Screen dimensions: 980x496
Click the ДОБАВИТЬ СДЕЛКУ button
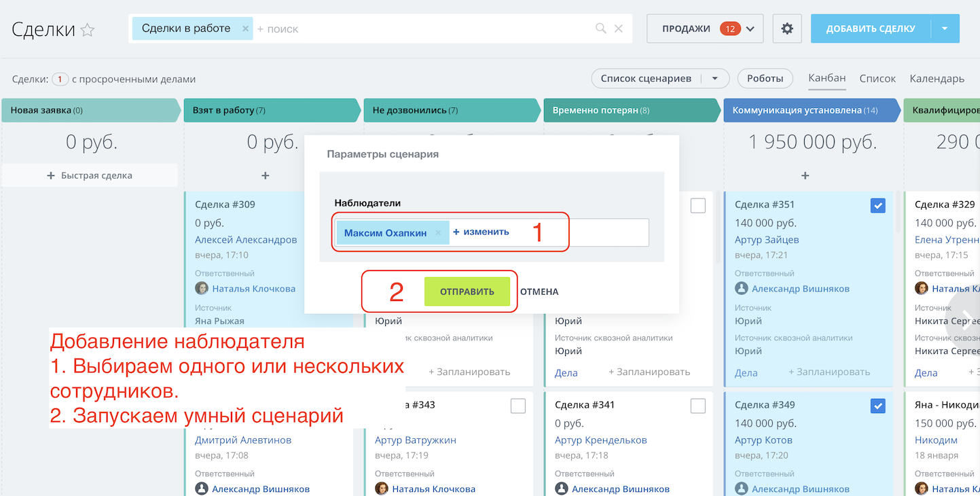coord(871,29)
